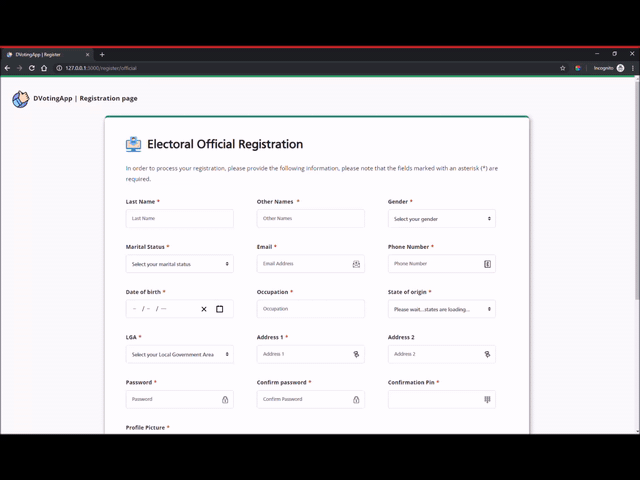The width and height of the screenshot is (640, 480).
Task: Click the browser address bar URL
Action: [x=101, y=68]
